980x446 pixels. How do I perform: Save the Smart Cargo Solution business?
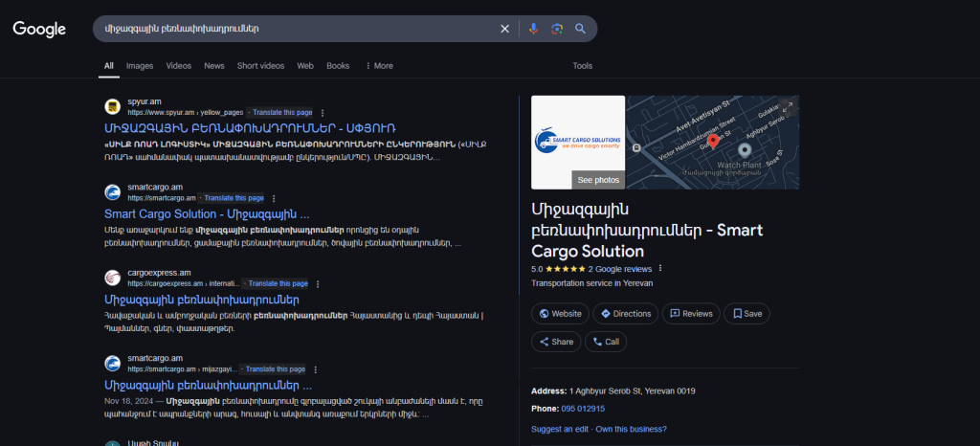coord(746,313)
